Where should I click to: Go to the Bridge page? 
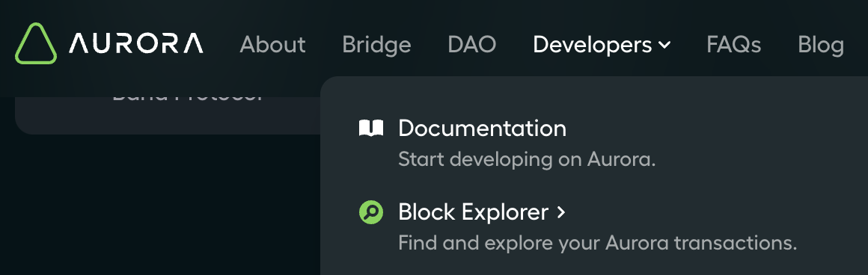tap(376, 44)
